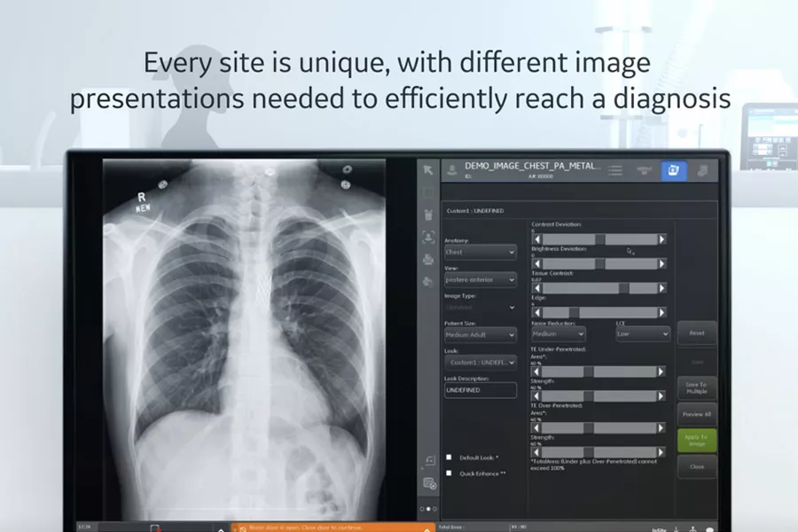Open the highlighted image processing tab icon
The height and width of the screenshot is (532, 798).
point(673,170)
